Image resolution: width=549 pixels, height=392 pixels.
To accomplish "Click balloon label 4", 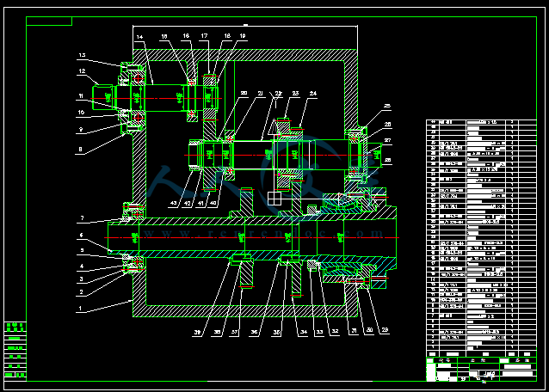I will (82, 266).
